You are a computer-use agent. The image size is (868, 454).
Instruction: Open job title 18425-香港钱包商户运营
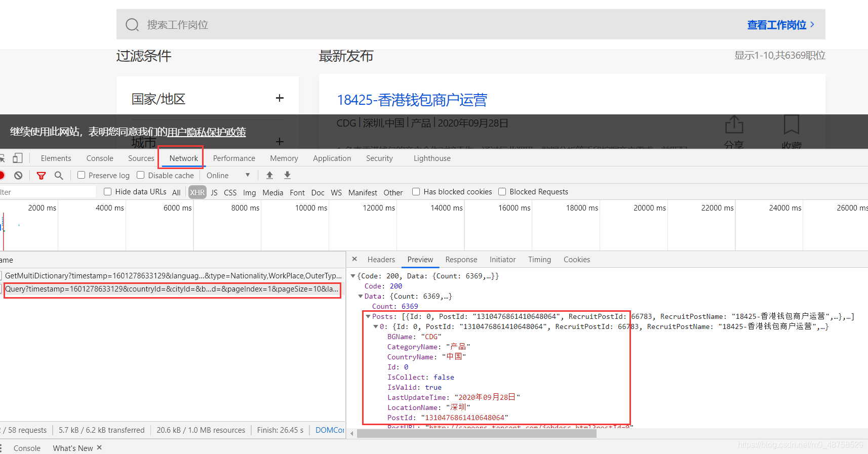[412, 100]
